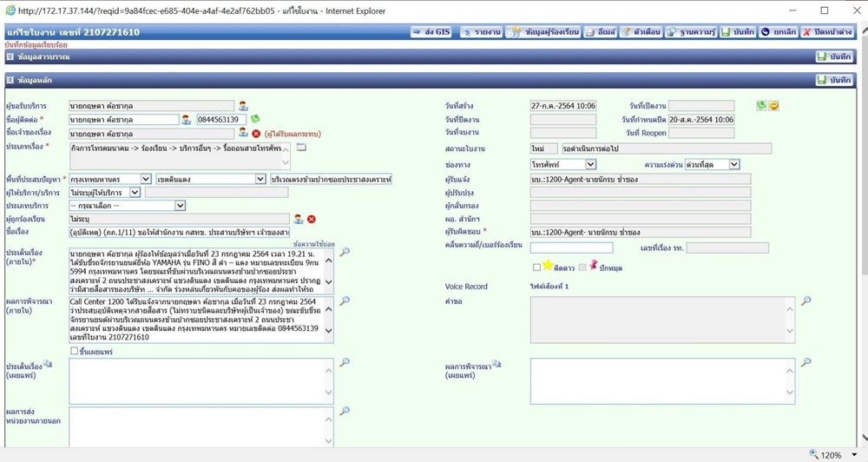Image resolution: width=868 pixels, height=462 pixels.
Task: Click the ส่ง GIS toolbar button
Action: pos(431,32)
